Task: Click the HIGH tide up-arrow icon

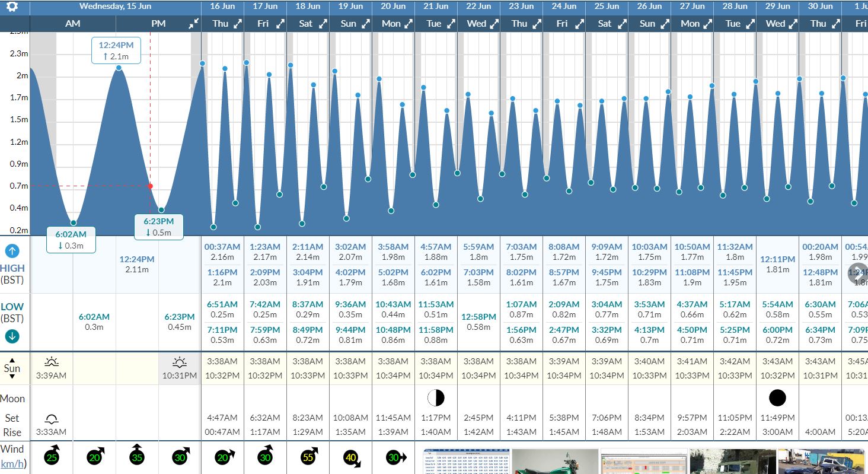Action: pos(12,251)
